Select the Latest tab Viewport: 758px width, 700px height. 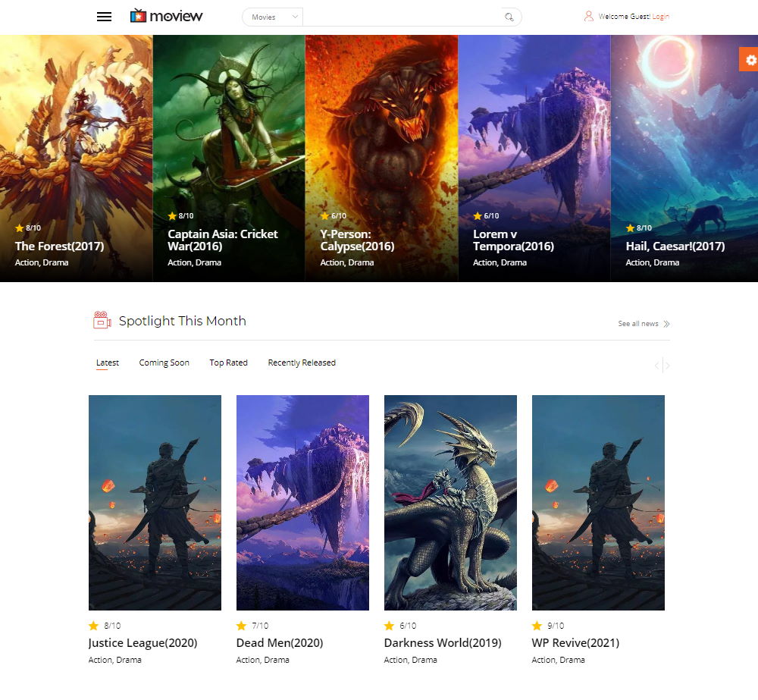(x=108, y=363)
